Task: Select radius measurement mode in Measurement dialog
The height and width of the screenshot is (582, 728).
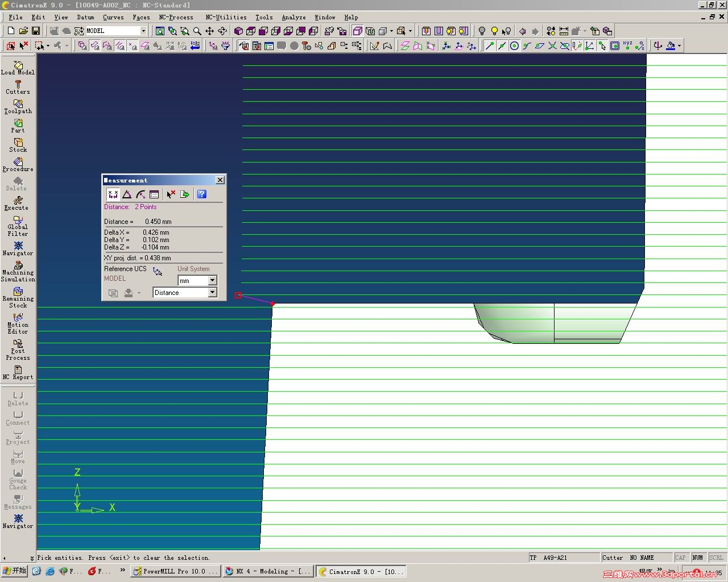Action: tap(140, 194)
